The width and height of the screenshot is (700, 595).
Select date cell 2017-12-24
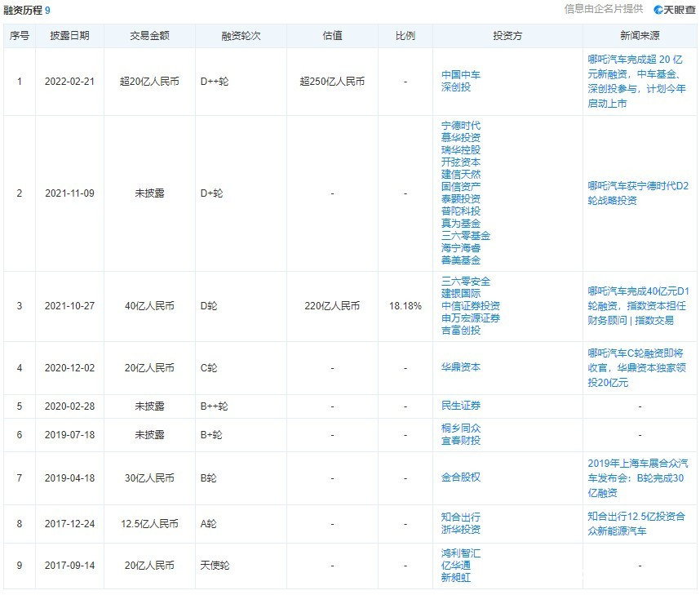pos(69,524)
